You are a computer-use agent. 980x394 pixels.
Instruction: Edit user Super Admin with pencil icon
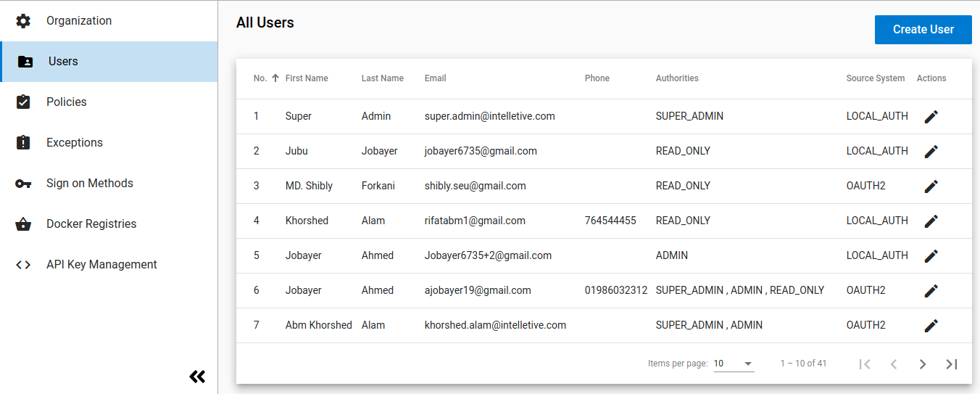(x=931, y=117)
